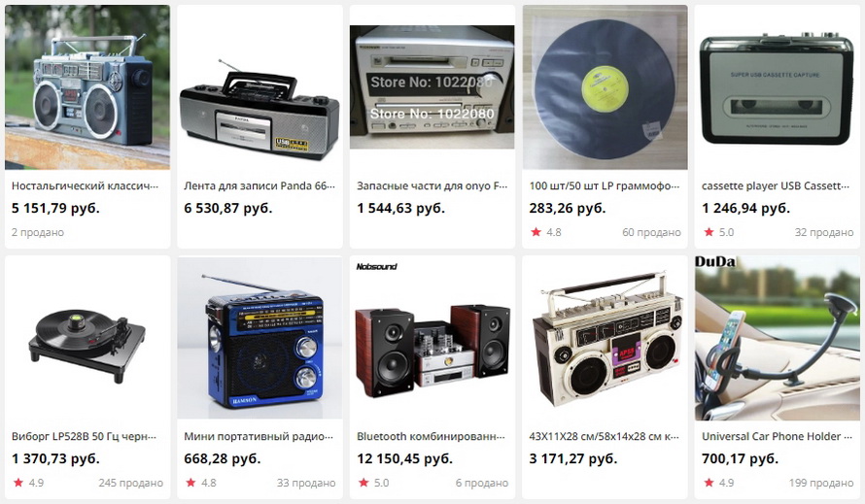The height and width of the screenshot is (504, 865).
Task: Click the Panda 66 tape recorder thumbnail
Action: (x=259, y=87)
